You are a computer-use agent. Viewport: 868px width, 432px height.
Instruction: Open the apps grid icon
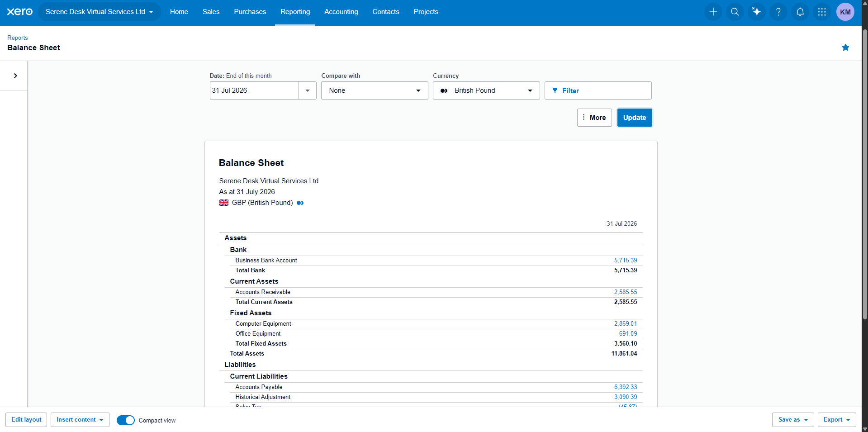[x=822, y=12]
